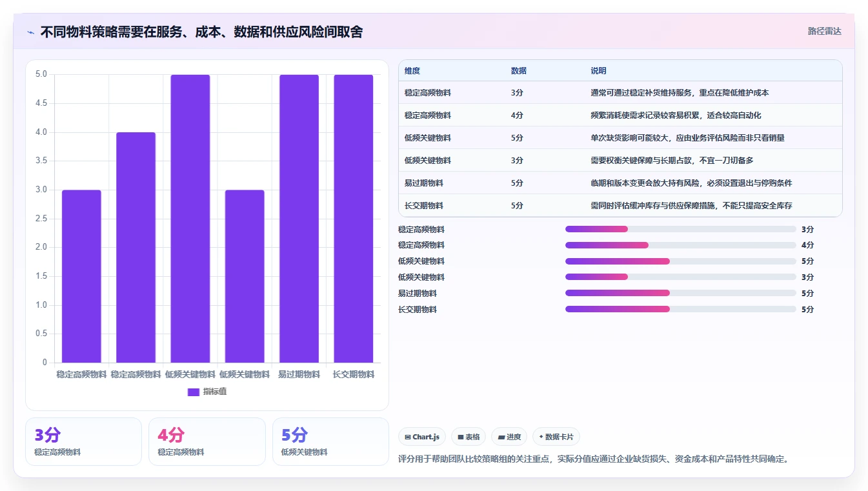Click the 3分 稳定高频物料 summary card
The image size is (868, 491).
click(83, 441)
